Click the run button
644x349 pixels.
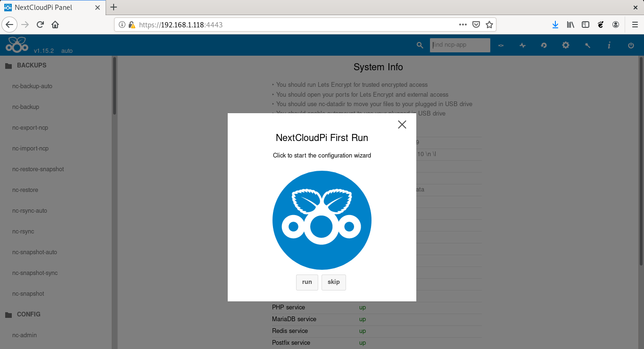point(307,282)
